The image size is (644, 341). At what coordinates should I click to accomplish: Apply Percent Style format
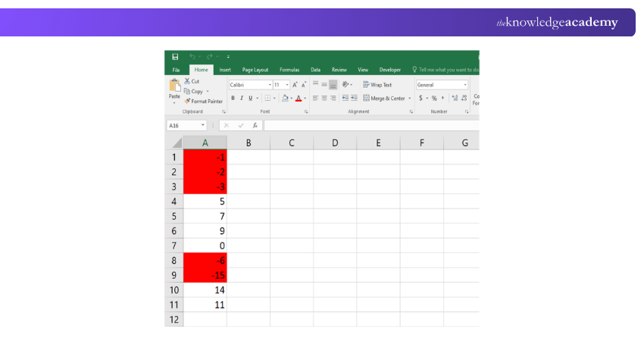tap(434, 99)
